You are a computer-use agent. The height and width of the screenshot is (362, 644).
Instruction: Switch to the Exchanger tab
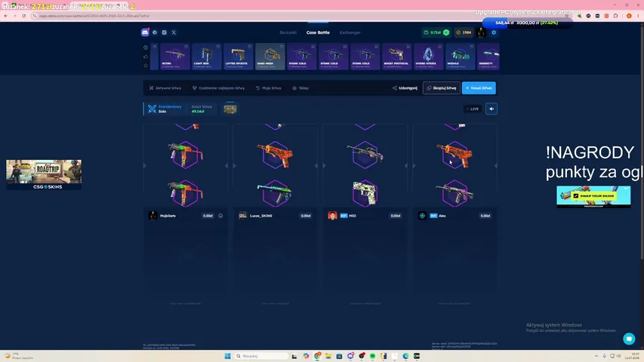350,32
